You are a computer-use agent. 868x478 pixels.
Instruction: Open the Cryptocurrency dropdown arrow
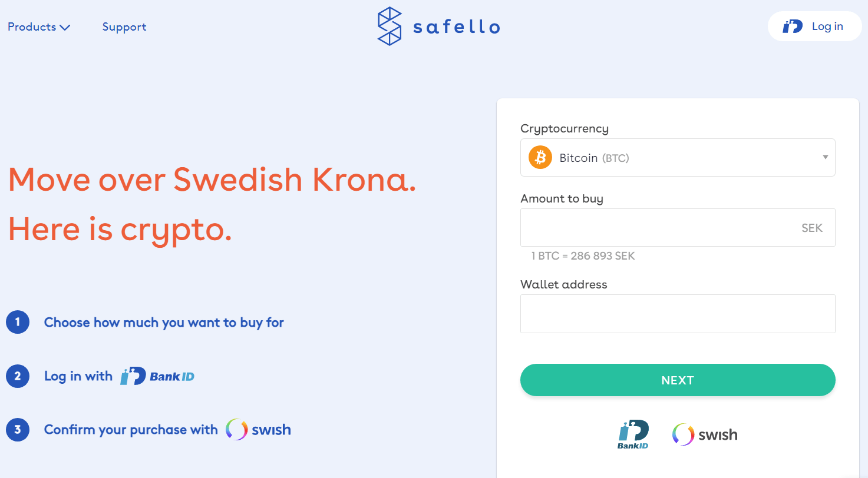(x=826, y=157)
